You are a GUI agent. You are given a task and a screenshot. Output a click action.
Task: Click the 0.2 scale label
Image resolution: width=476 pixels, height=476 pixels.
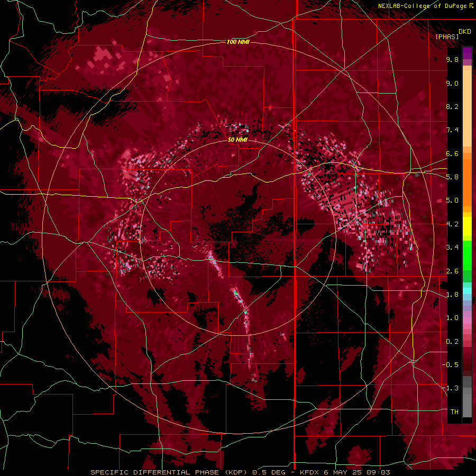point(452,342)
